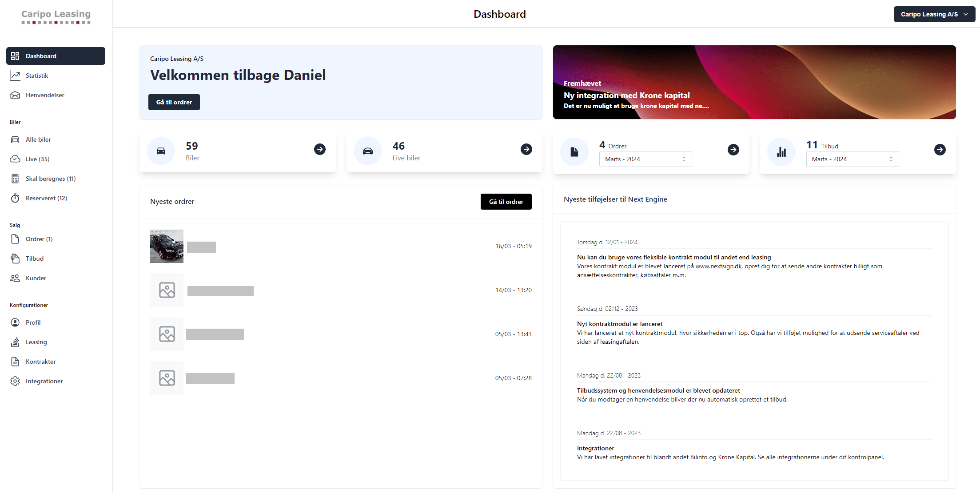
Task: Follow the www.nextsign.dk link
Action: [x=718, y=266]
